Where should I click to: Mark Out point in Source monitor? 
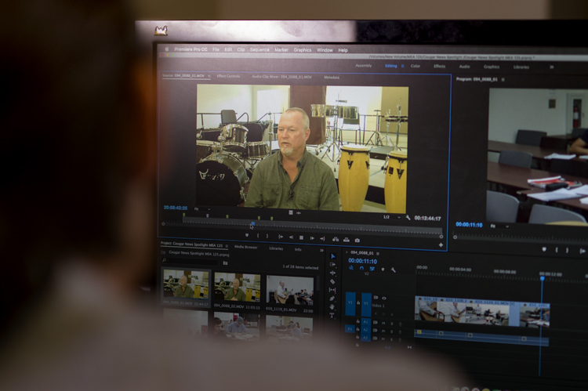267,236
